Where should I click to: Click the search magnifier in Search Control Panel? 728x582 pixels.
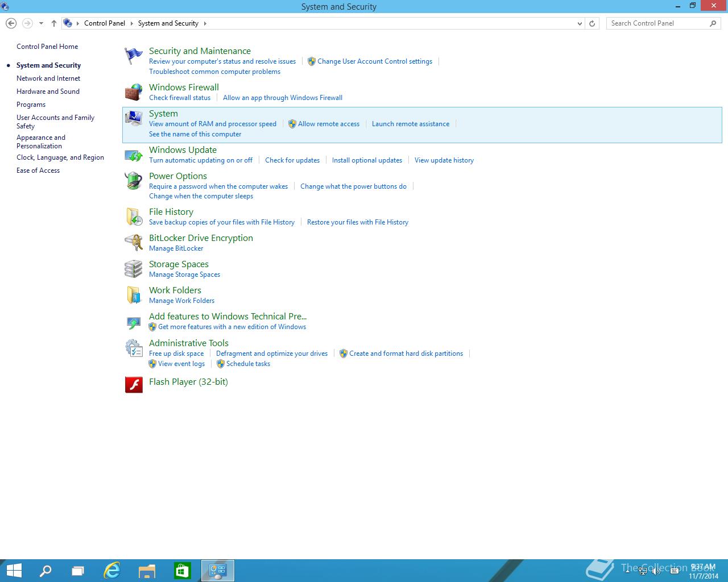(713, 23)
